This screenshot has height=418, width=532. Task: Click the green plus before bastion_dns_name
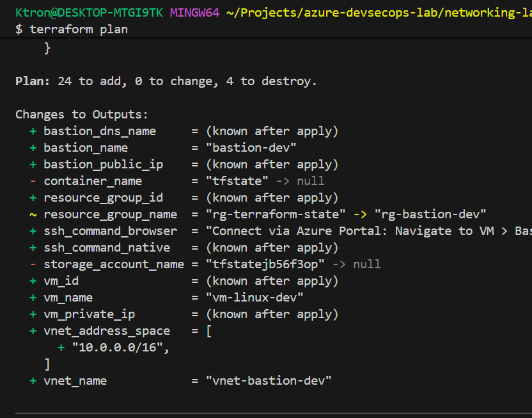[x=33, y=131]
